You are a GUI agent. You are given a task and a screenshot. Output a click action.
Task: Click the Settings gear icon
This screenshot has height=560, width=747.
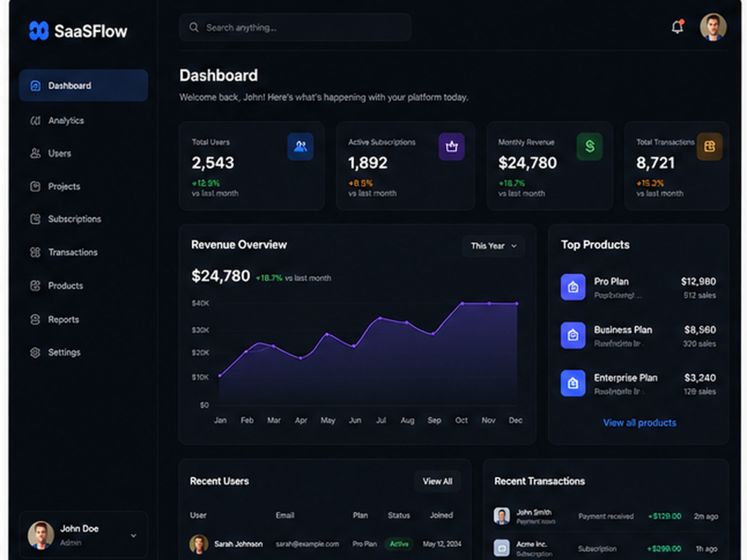[35, 352]
